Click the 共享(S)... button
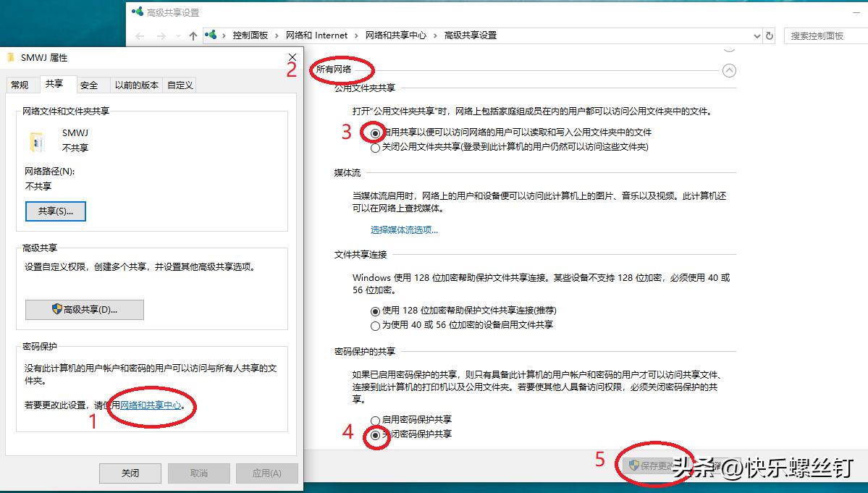The height and width of the screenshot is (493, 868). point(56,211)
